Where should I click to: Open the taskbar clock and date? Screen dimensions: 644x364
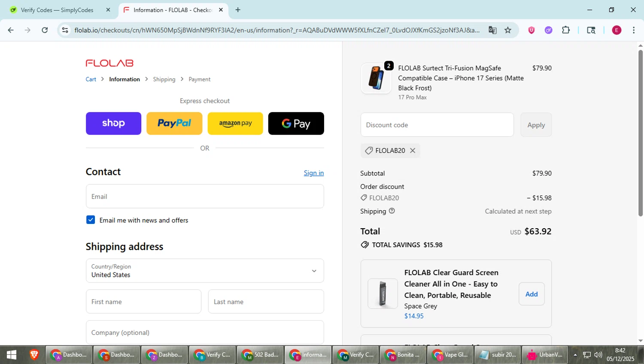tap(620, 355)
